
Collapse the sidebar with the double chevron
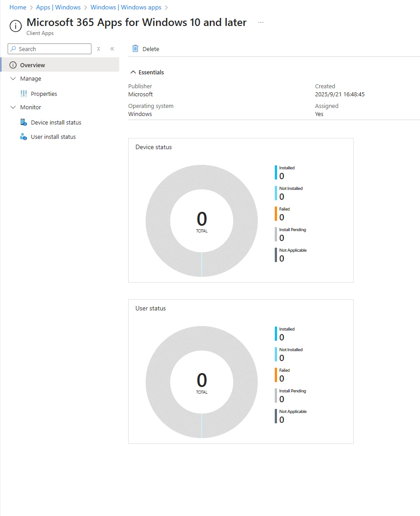[x=112, y=49]
